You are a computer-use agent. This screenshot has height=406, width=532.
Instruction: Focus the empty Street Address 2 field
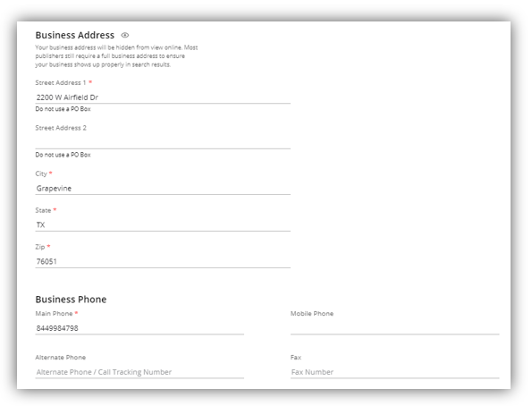tap(163, 143)
